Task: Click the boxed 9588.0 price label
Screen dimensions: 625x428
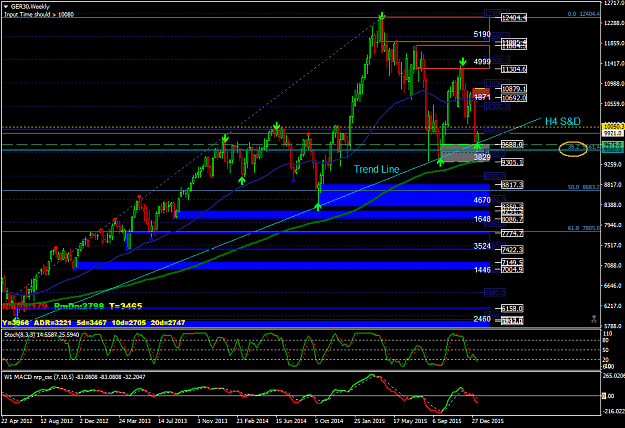Action: pyautogui.click(x=512, y=145)
